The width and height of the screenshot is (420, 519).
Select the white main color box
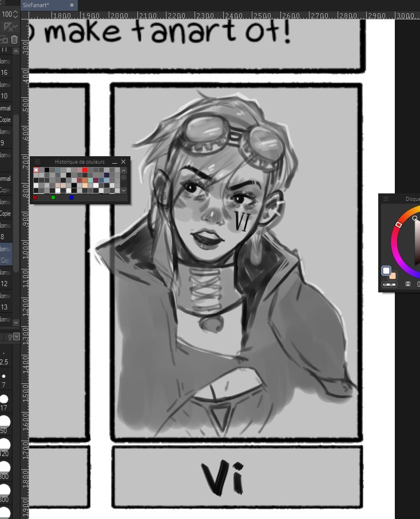coord(386,271)
